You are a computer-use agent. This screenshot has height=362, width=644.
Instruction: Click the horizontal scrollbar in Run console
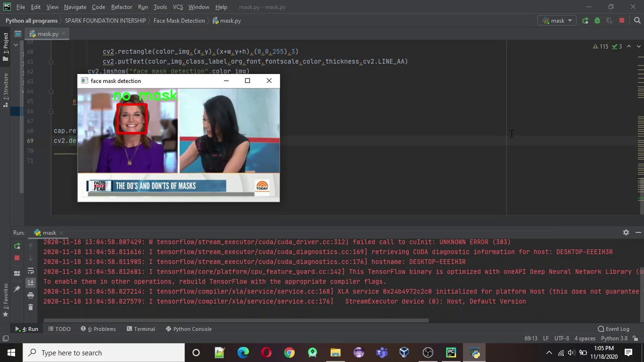tap(236, 320)
